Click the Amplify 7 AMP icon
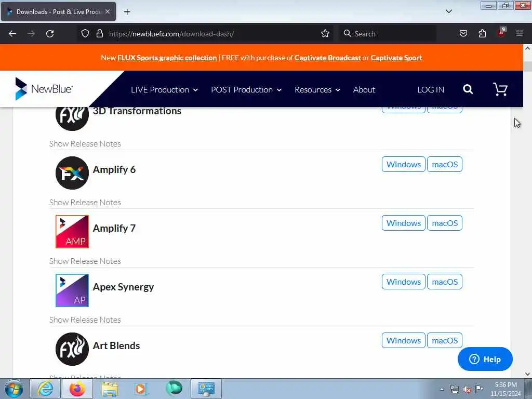Viewport: 532px width, 399px height. click(72, 232)
